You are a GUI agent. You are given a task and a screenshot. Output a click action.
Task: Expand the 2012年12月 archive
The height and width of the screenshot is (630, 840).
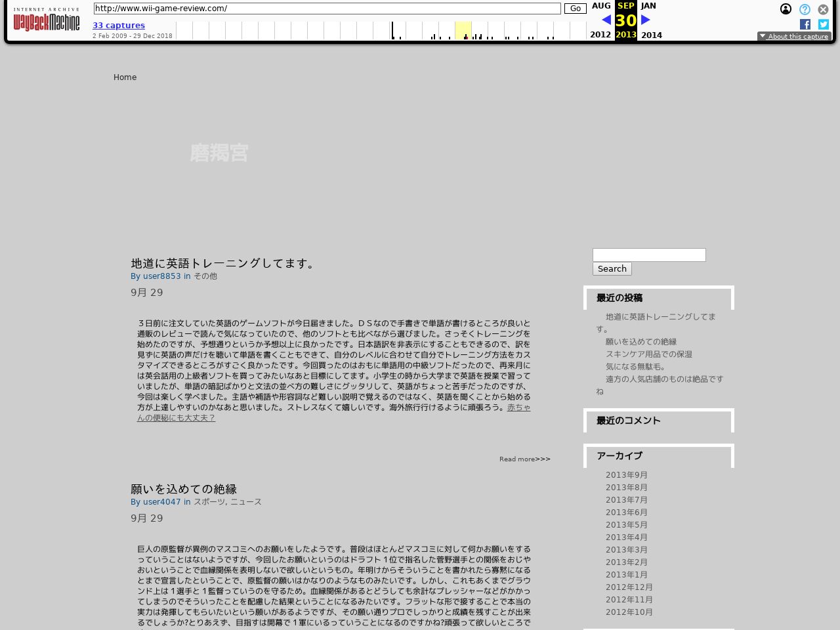coord(629,587)
